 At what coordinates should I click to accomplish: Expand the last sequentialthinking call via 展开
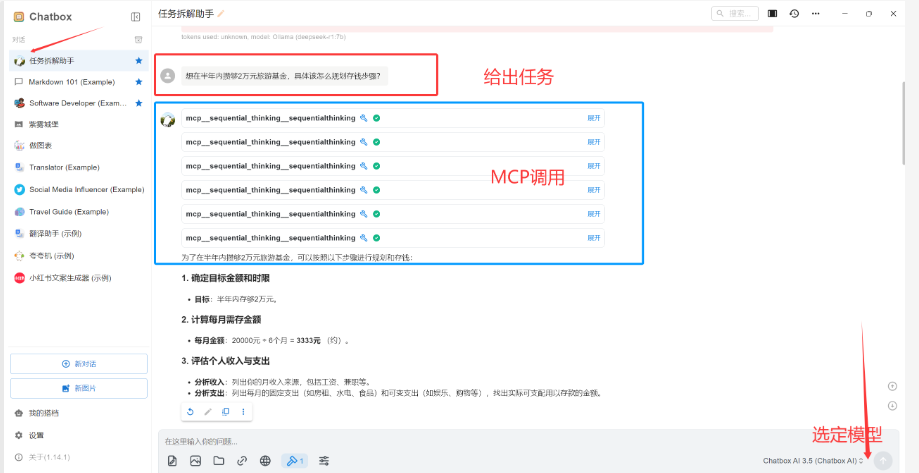tap(594, 238)
